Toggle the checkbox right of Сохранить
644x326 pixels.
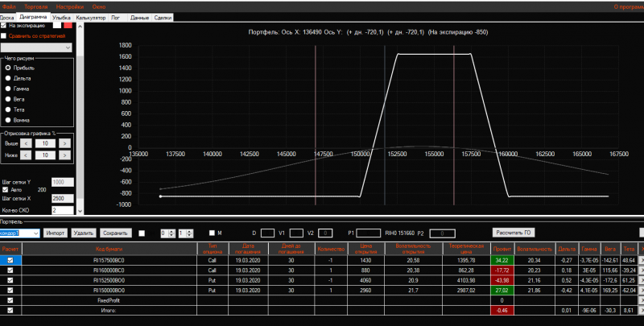(x=142, y=233)
